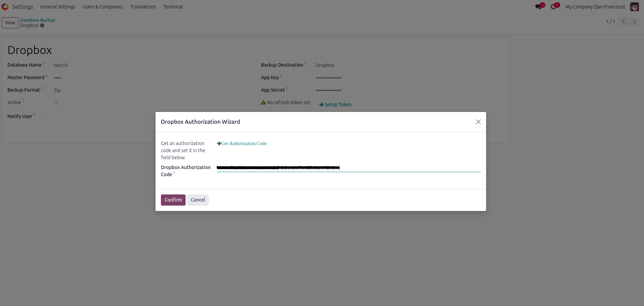The height and width of the screenshot is (306, 644).
Task: Click the No refresh token set text
Action: point(288,102)
